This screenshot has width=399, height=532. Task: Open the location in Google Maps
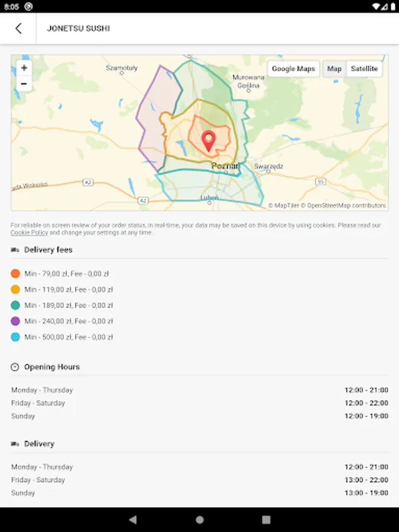(293, 69)
